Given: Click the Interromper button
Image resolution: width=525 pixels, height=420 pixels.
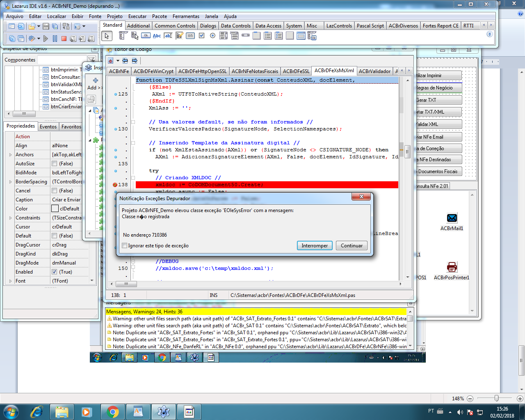Looking at the screenshot, I should point(315,246).
